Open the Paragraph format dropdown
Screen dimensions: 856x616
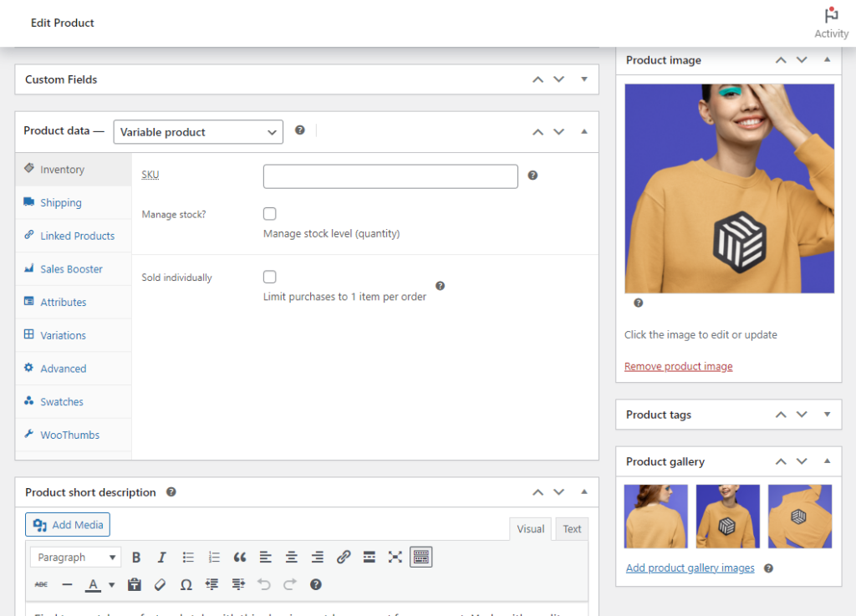pyautogui.click(x=75, y=557)
